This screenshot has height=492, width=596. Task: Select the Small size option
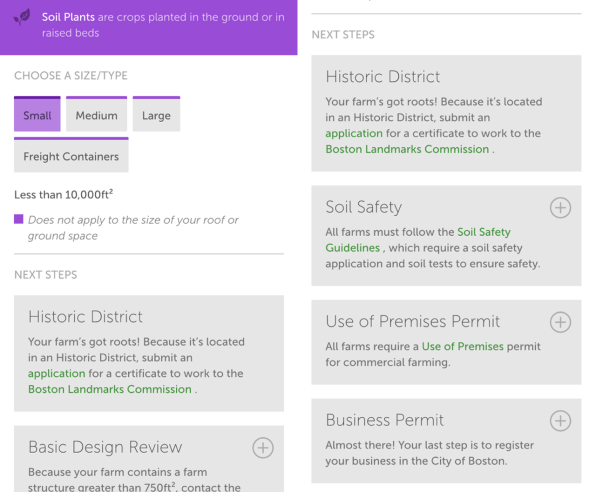[x=37, y=114]
